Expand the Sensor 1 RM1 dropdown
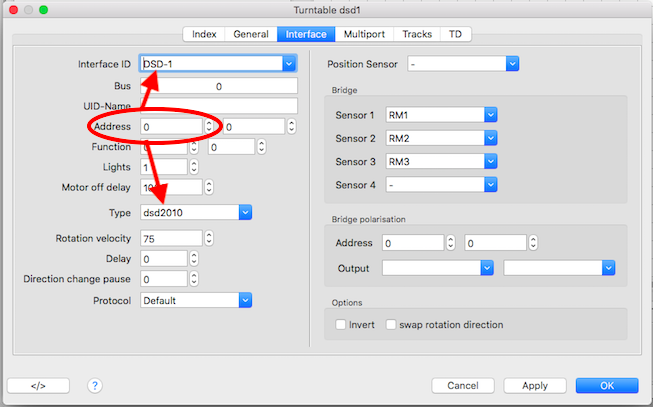Image resolution: width=653 pixels, height=407 pixels. click(490, 115)
